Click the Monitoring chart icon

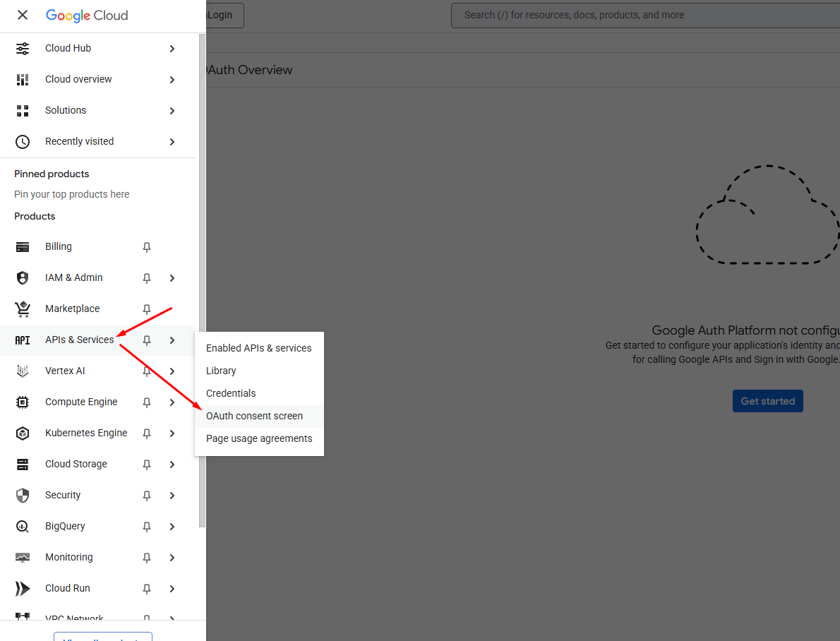tap(23, 558)
